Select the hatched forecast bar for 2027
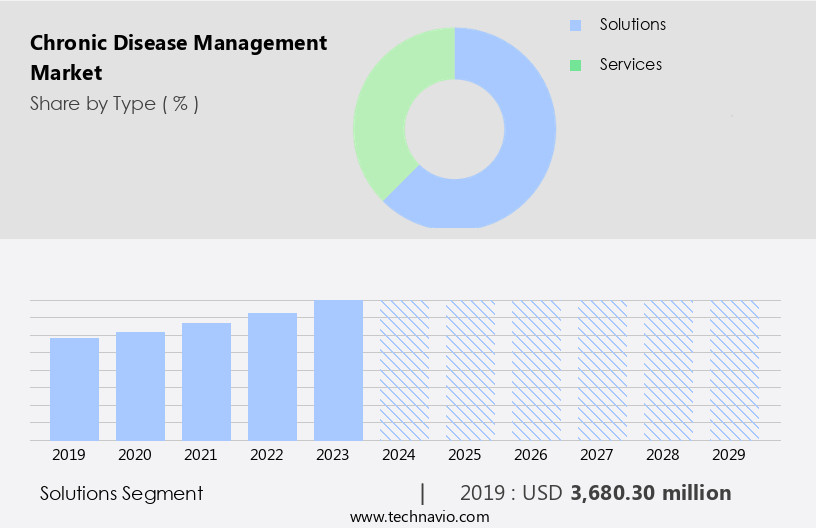Screen dimensions: 816x528 point(602,370)
